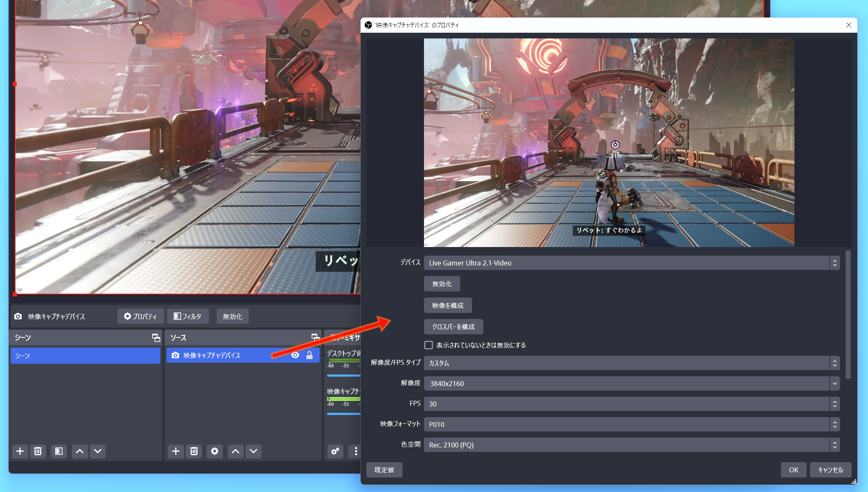This screenshot has width=868, height=492.
Task: Select シーン item in scene list
Action: coord(85,356)
